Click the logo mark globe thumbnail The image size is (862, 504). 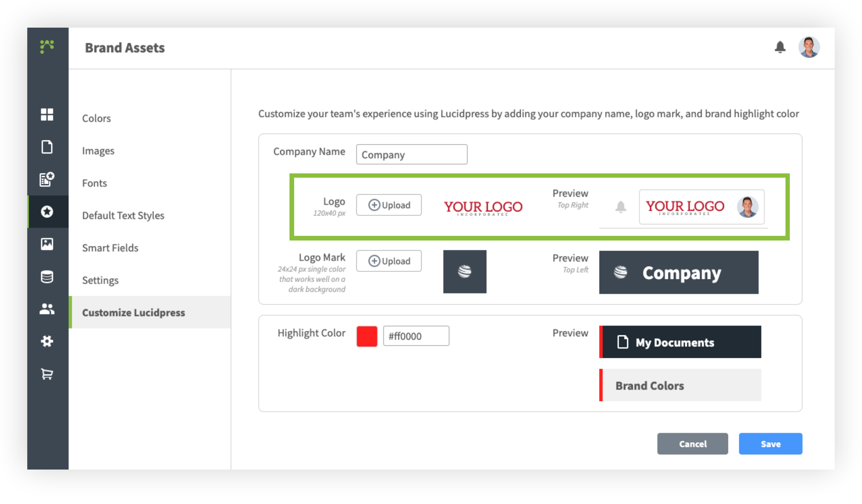[465, 272]
